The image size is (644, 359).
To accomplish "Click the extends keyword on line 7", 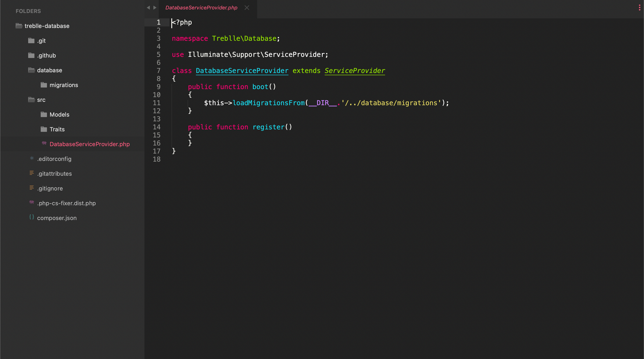I will 307,71.
